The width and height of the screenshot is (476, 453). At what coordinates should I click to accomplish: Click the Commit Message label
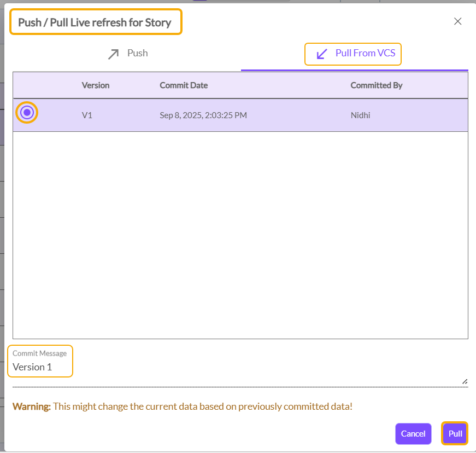point(39,353)
